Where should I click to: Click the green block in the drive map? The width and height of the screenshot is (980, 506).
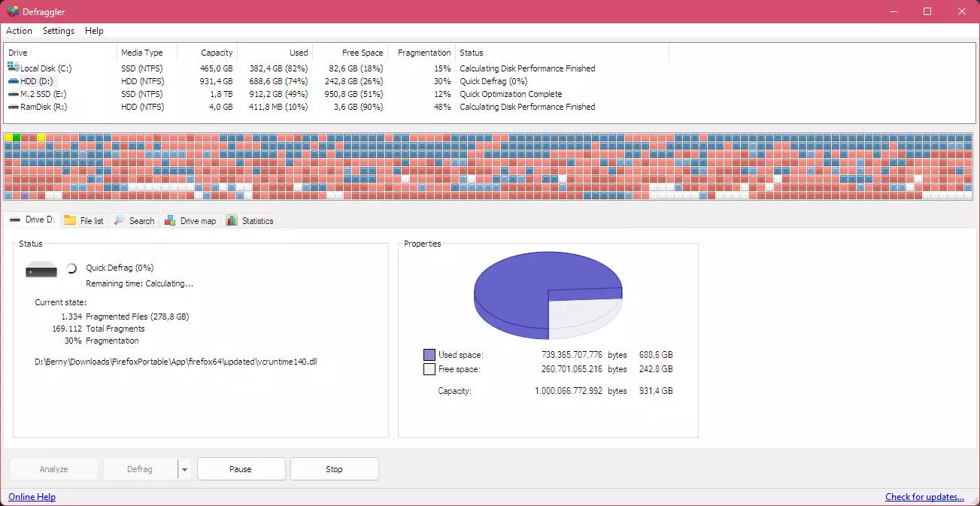(x=17, y=138)
